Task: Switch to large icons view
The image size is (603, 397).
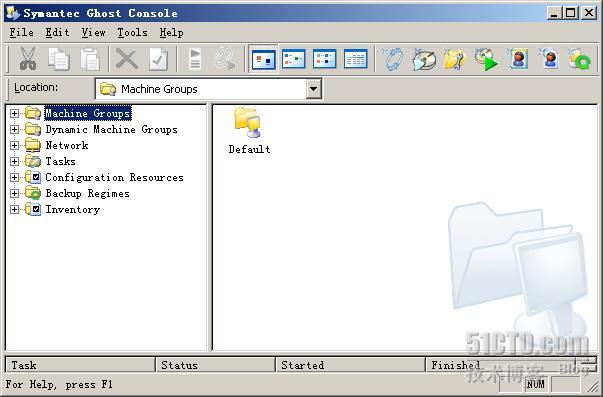Action: click(263, 59)
